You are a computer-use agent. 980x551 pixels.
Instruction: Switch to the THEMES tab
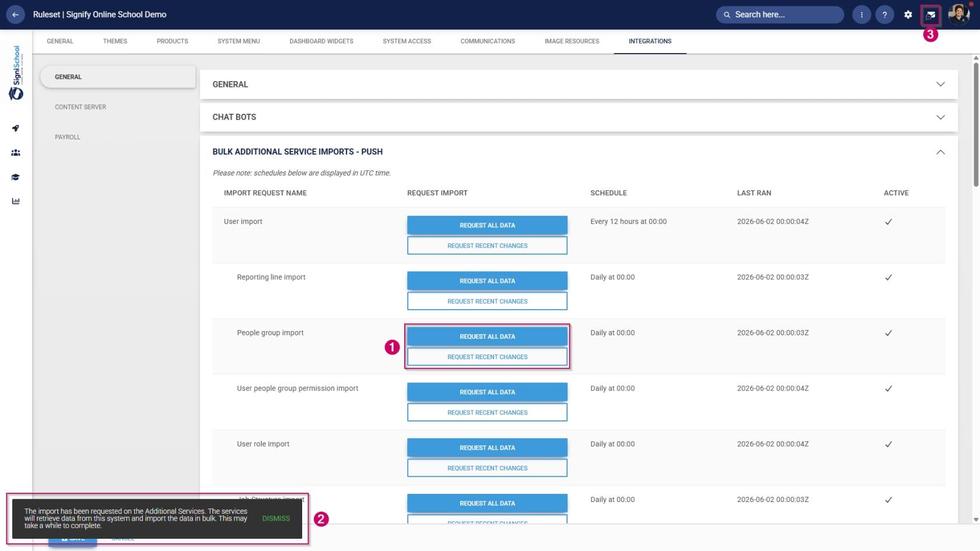[115, 41]
